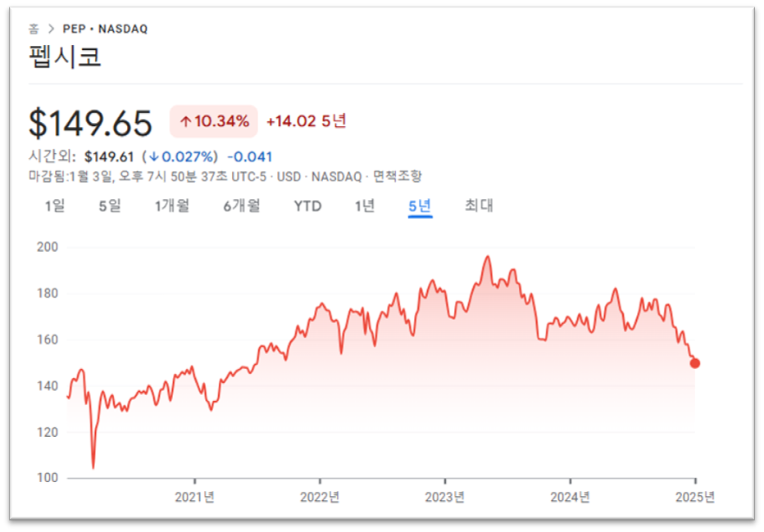Click the 펩시코 company title

point(65,56)
